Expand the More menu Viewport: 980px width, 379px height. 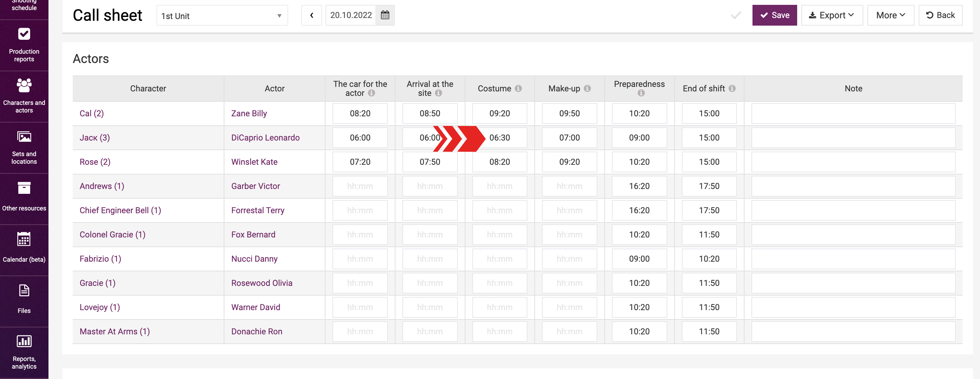(x=891, y=15)
